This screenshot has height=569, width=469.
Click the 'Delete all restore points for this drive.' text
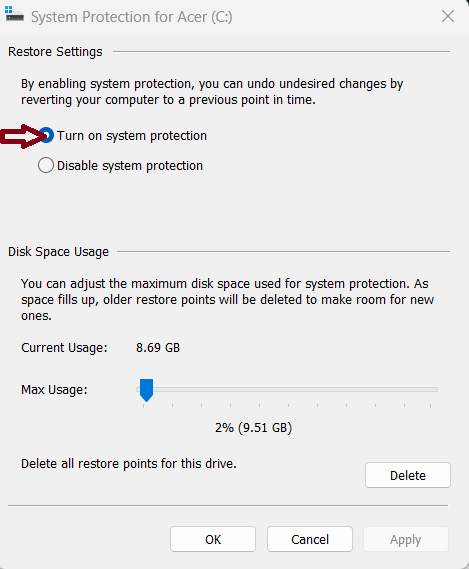point(129,464)
